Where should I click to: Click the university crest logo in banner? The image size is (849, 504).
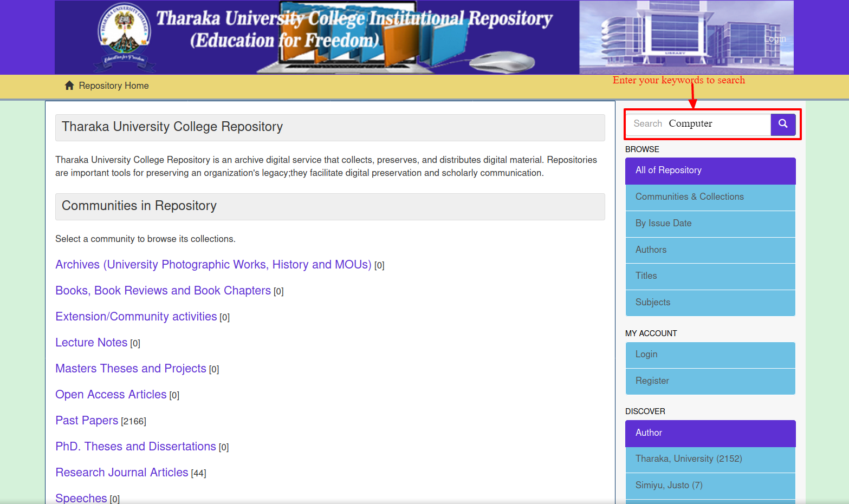pos(124,38)
